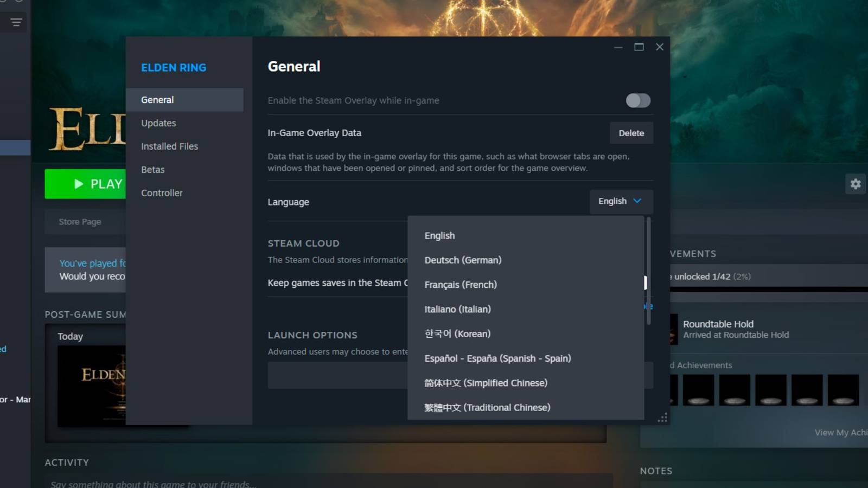This screenshot has width=868, height=488.
Task: Click the window resize grip in corner
Action: tap(662, 418)
